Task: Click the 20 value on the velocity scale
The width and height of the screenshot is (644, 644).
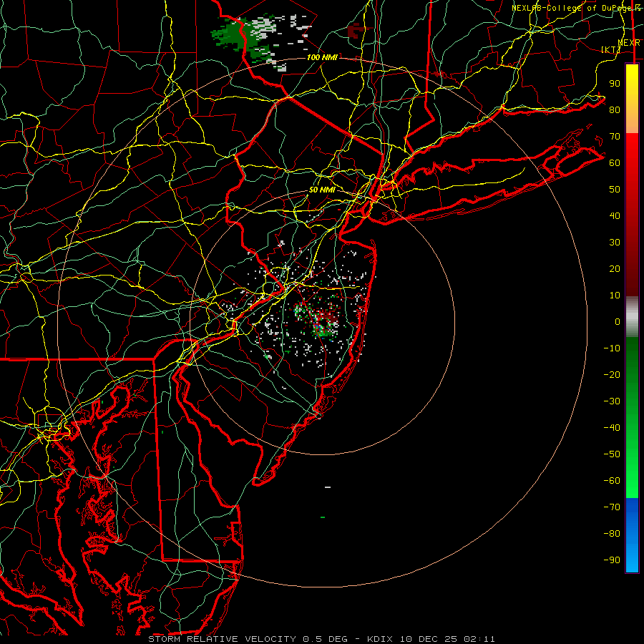Action: [x=615, y=268]
